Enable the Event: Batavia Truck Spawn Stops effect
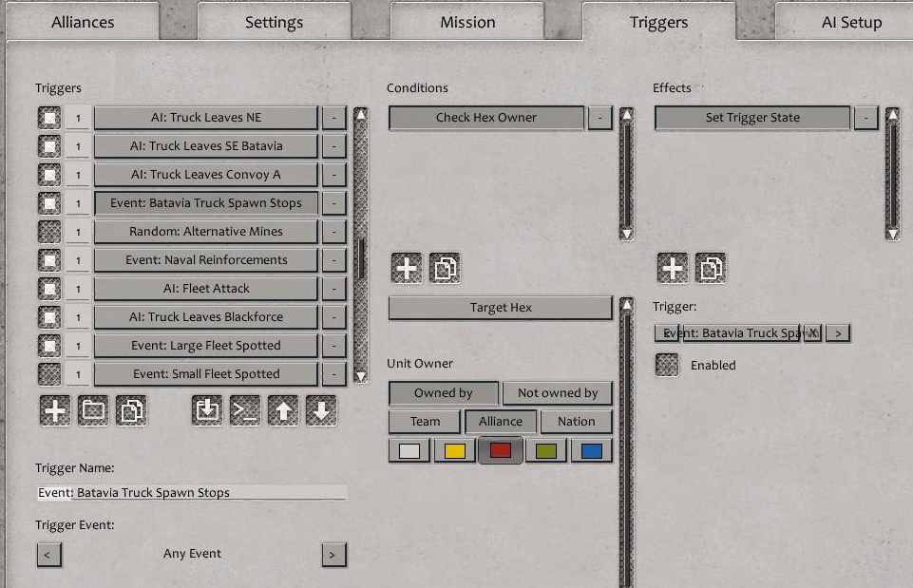Screen dimensions: 913x588 pos(666,365)
